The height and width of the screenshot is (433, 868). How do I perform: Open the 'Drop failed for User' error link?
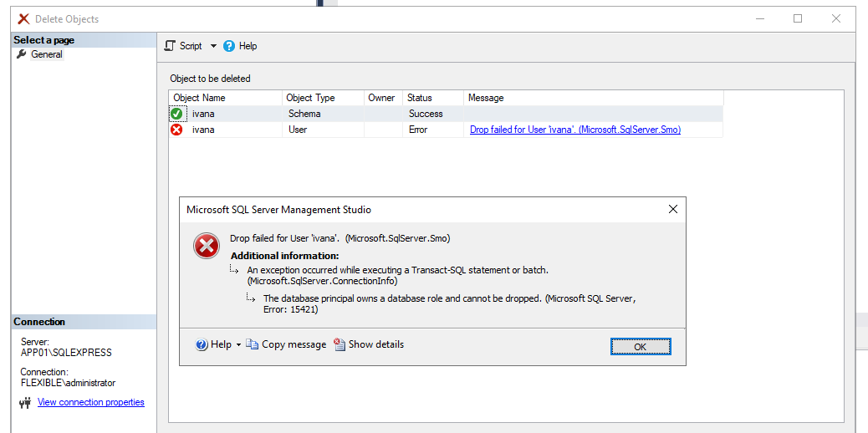(x=574, y=130)
